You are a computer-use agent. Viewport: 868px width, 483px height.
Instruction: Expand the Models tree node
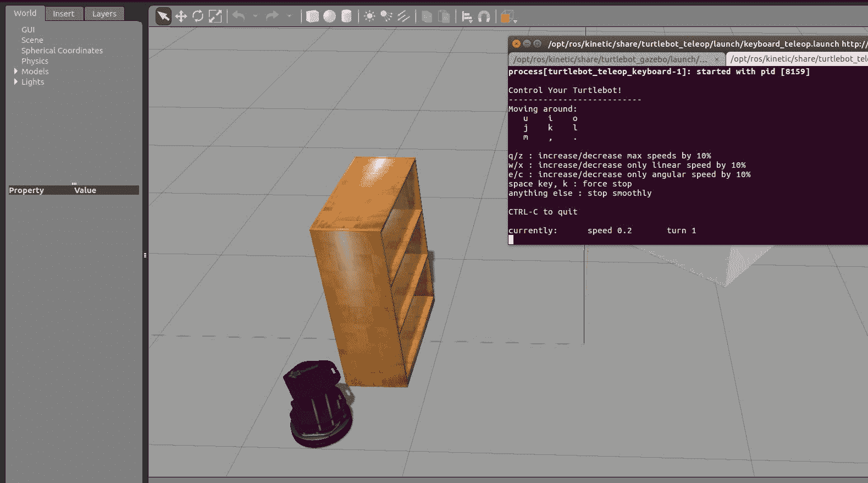coord(15,72)
